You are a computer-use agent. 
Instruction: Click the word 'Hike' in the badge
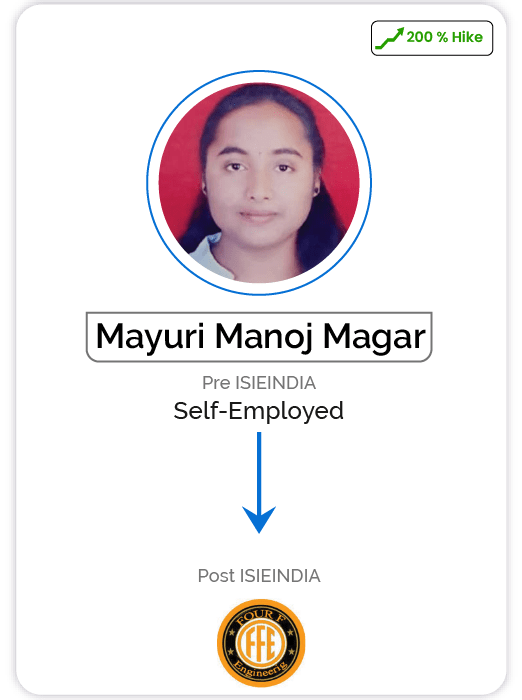click(x=467, y=37)
